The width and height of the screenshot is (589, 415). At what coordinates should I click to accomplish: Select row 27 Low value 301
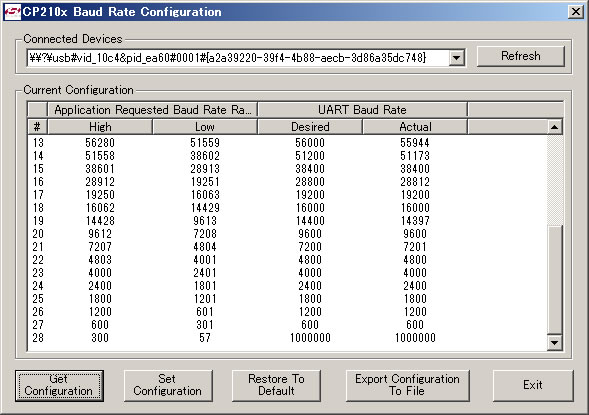pyautogui.click(x=205, y=325)
